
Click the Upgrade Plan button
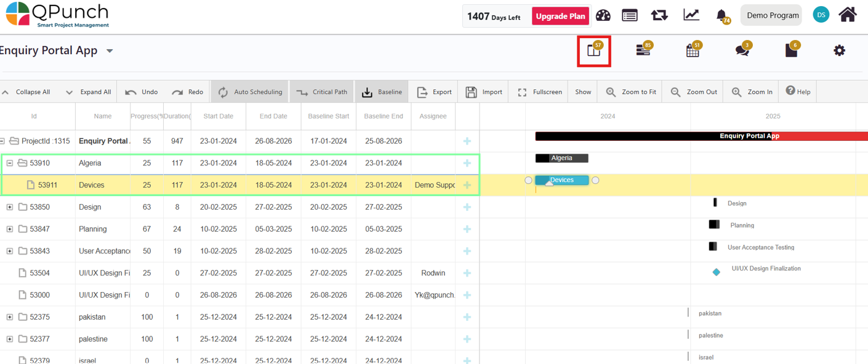560,16
